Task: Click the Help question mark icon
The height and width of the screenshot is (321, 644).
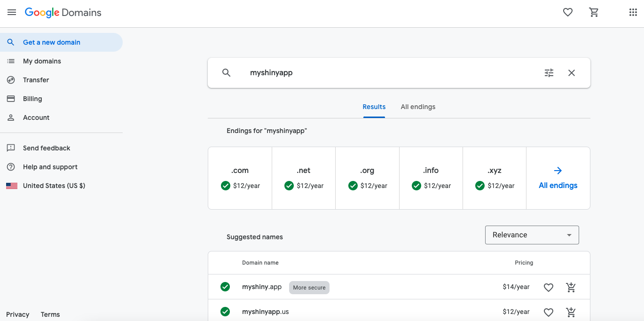Action: (11, 167)
